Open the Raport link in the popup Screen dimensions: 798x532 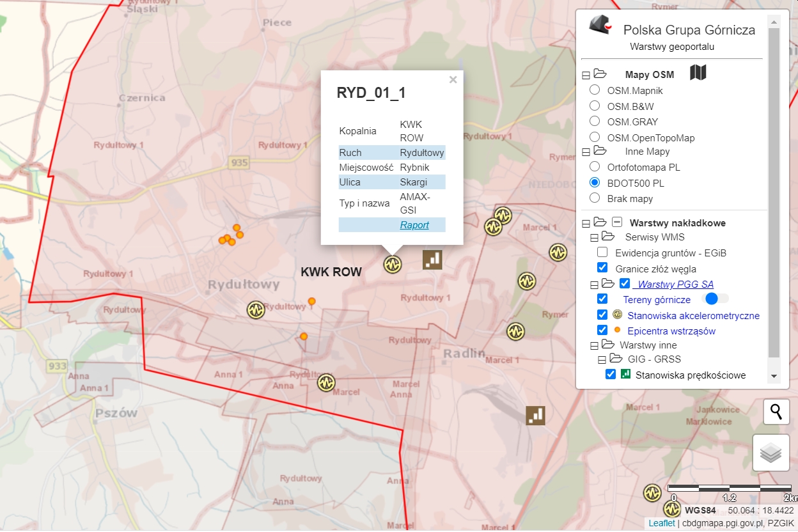point(414,224)
